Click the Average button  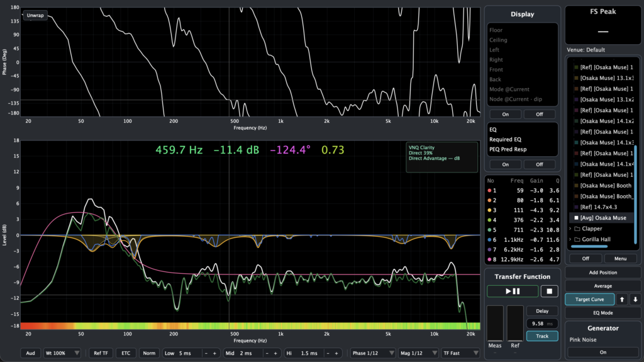[x=602, y=286]
